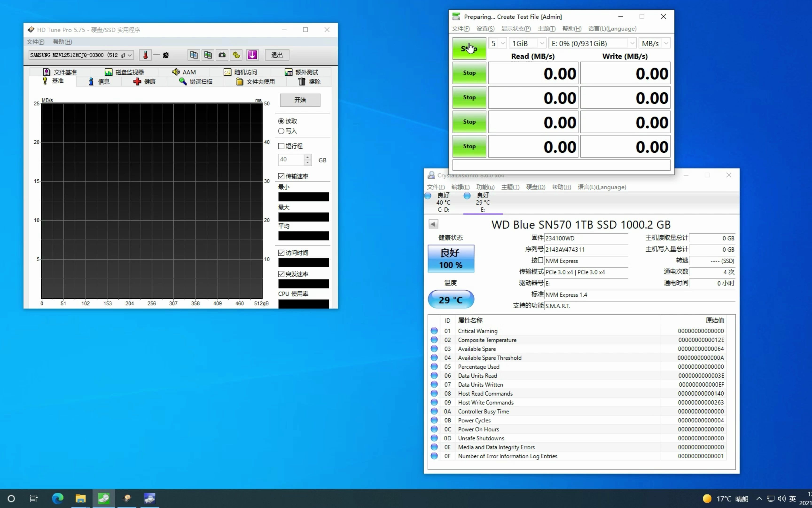The height and width of the screenshot is (508, 812).
Task: Open 文件(F) menu in HD Tune
Action: coord(35,42)
